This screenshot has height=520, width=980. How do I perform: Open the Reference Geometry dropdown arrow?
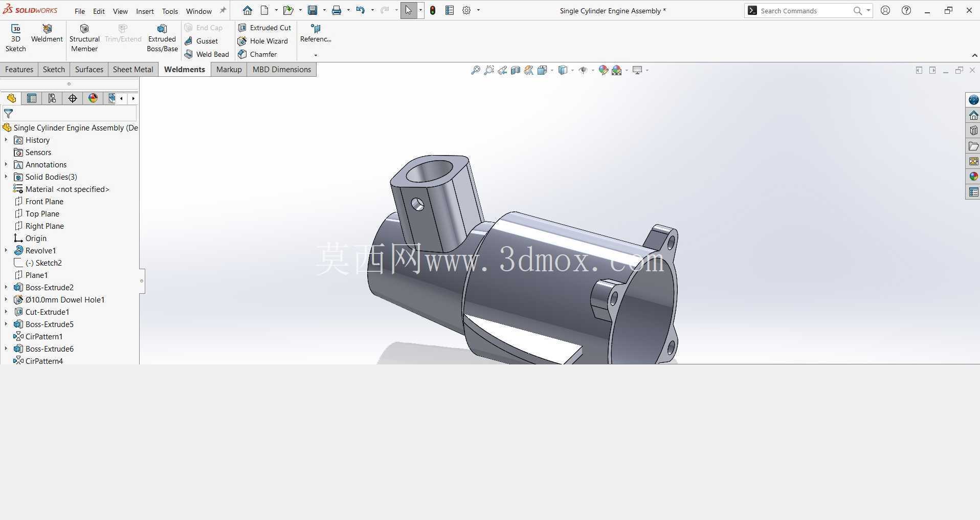pos(316,55)
